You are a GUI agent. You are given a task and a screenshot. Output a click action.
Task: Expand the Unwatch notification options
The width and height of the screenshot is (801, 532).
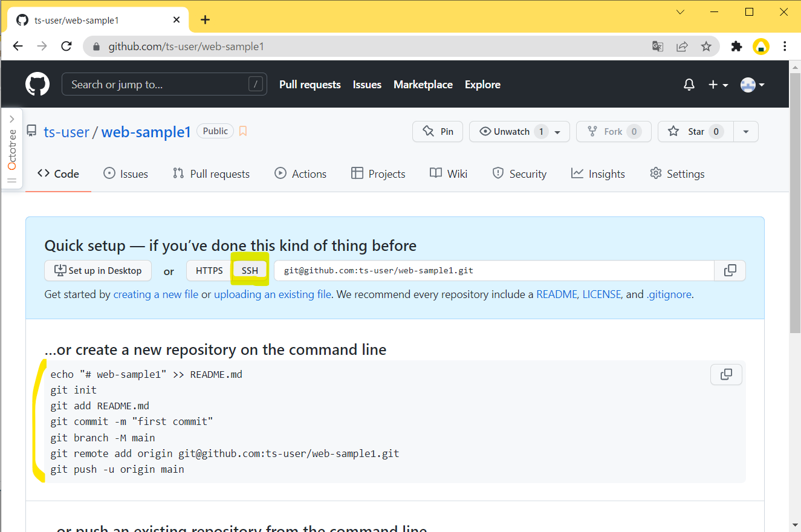click(x=557, y=132)
